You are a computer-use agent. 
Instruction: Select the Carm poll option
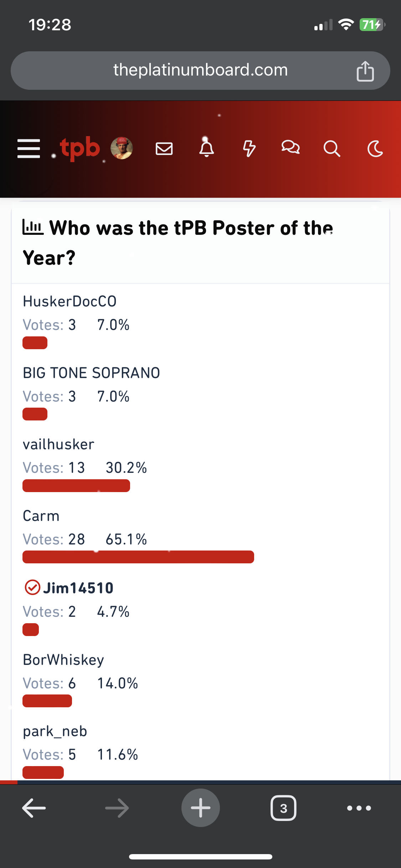tap(41, 516)
